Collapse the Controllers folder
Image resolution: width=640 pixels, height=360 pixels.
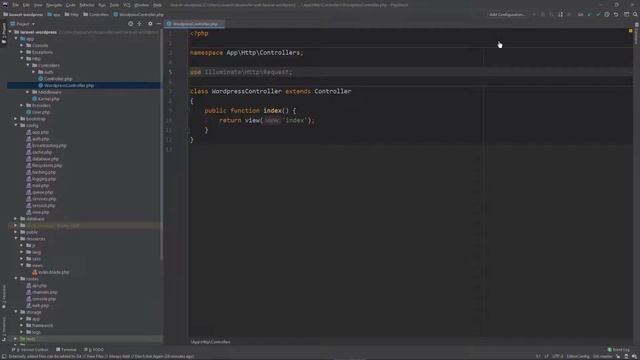[x=28, y=65]
